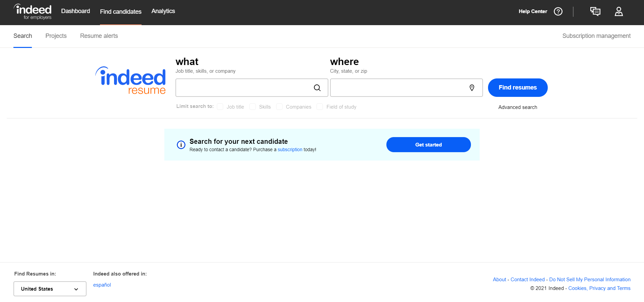Click the Find resumes button

click(x=518, y=88)
